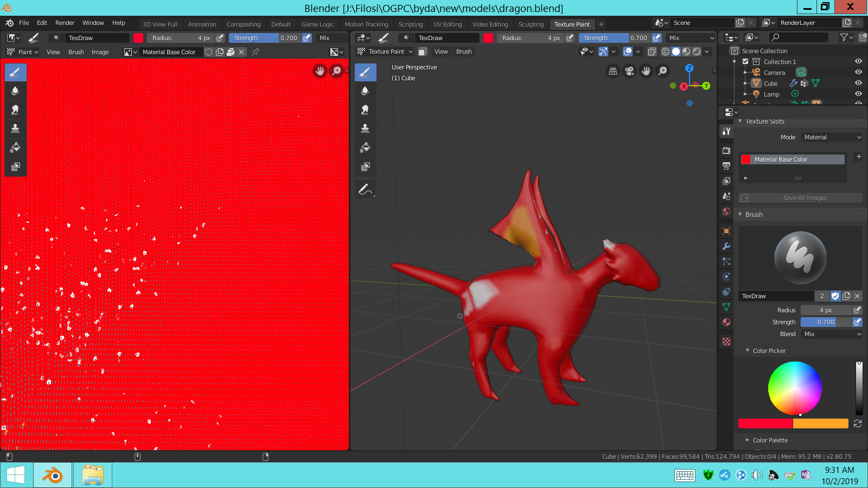868x488 pixels.
Task: Click the Save All Images button
Action: click(804, 198)
